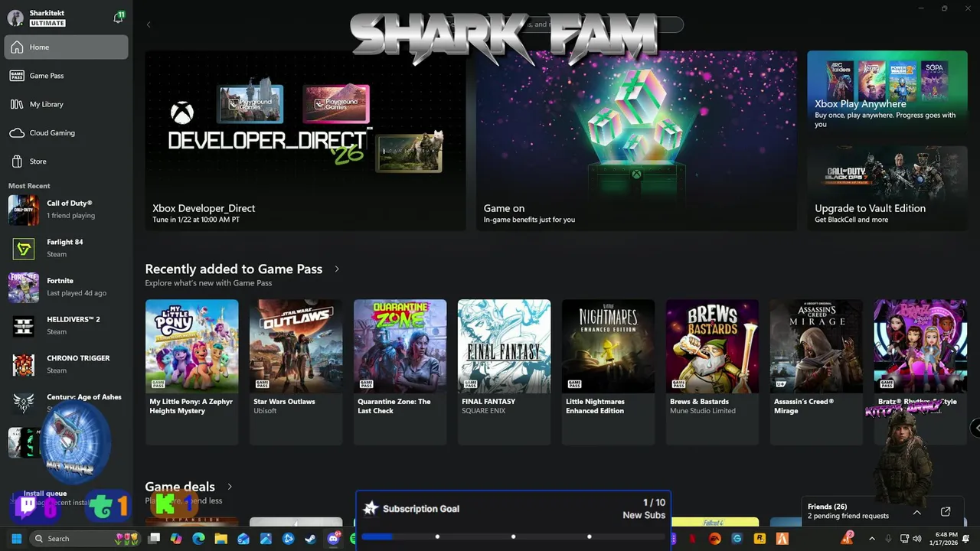Screen dimensions: 980x551
Task: Expand the Game deals section chevron
Action: tap(230, 487)
